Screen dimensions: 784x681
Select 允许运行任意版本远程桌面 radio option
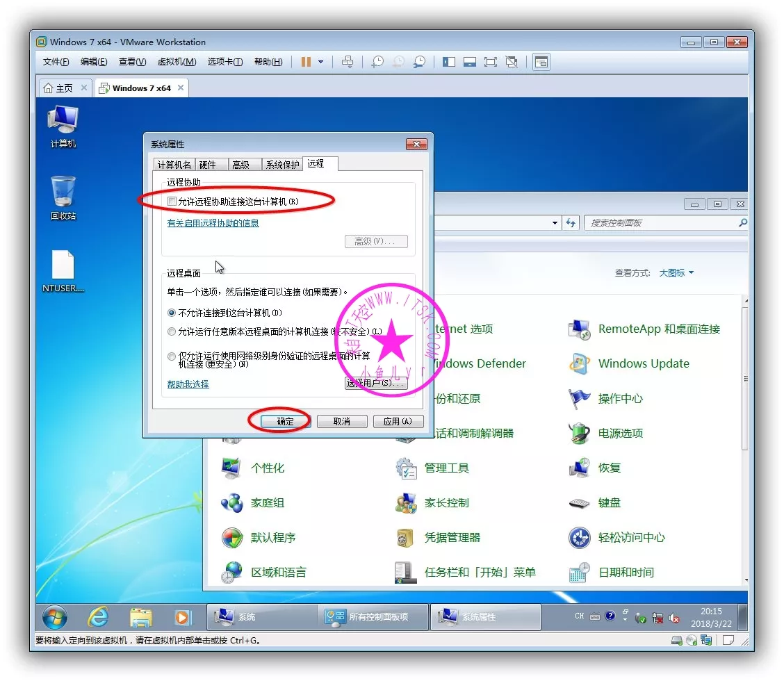coord(172,332)
